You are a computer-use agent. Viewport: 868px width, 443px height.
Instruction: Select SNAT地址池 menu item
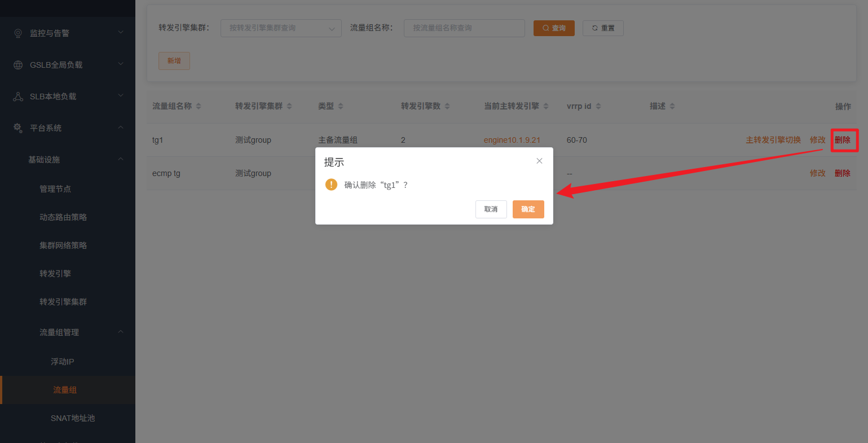(x=73, y=418)
